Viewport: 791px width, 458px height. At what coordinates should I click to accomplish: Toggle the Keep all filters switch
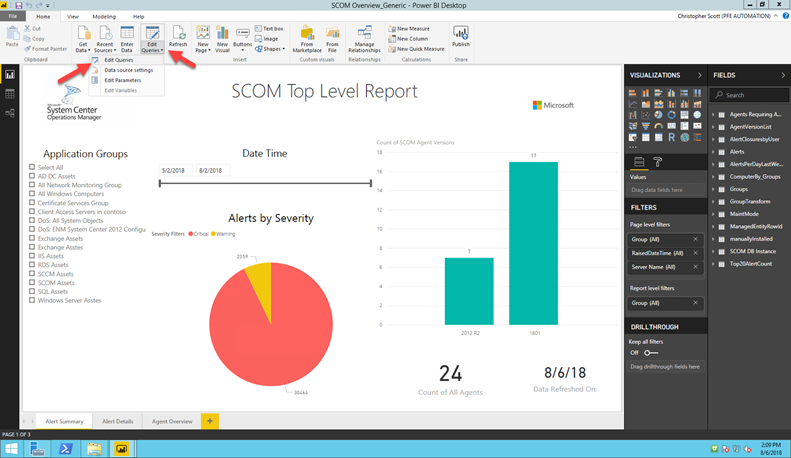[651, 353]
